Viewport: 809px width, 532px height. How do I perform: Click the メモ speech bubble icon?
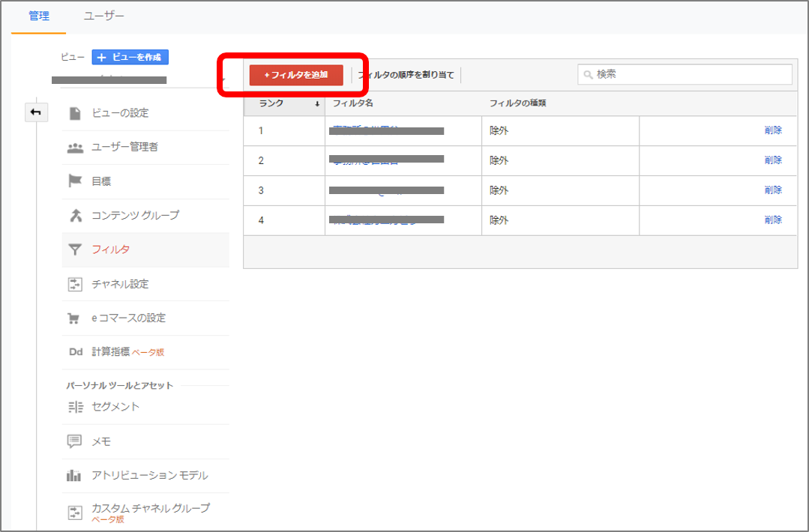74,441
